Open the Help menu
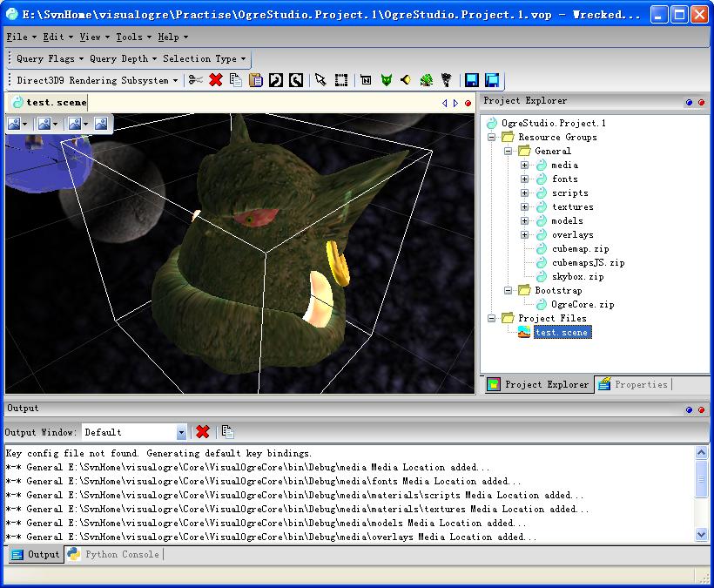Image resolution: width=714 pixels, height=588 pixels. pyautogui.click(x=172, y=37)
